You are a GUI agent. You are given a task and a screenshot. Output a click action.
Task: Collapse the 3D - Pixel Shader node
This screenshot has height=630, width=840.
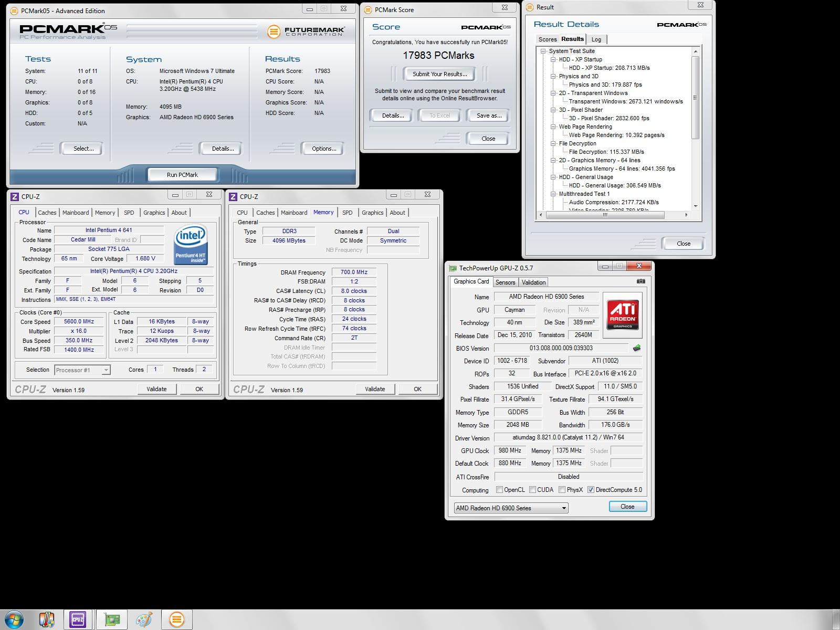point(553,110)
